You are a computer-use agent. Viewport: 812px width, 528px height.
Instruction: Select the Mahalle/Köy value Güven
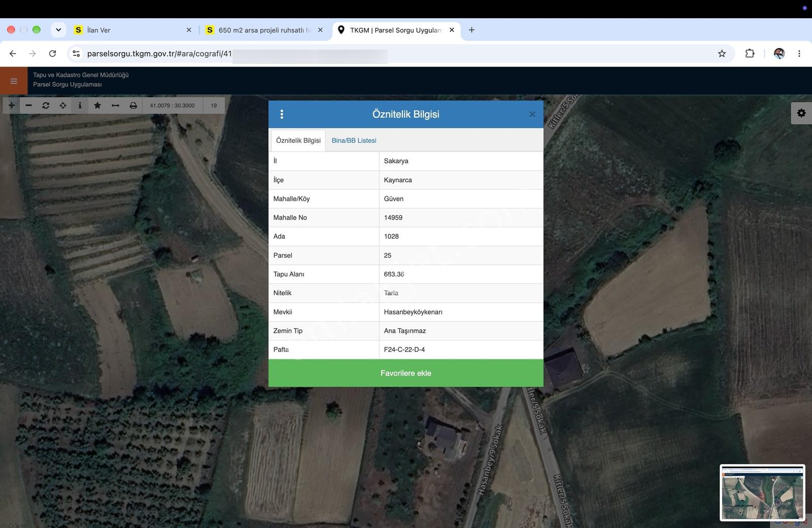coord(394,199)
